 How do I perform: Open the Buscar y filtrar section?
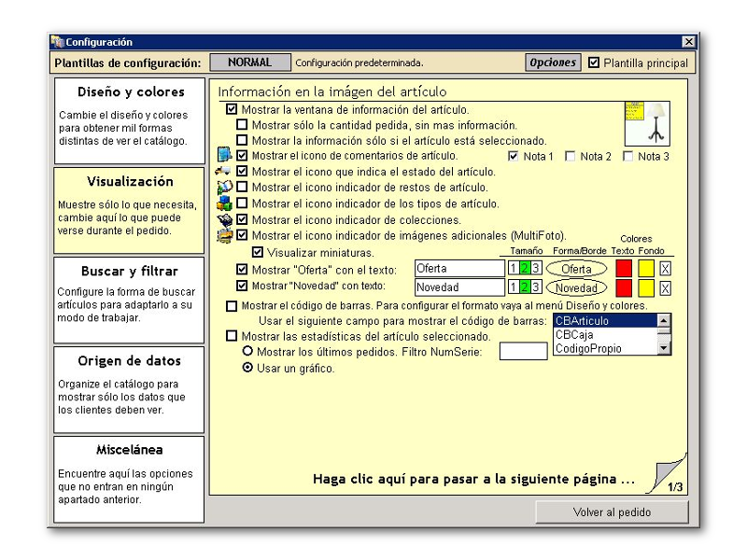coord(129,300)
